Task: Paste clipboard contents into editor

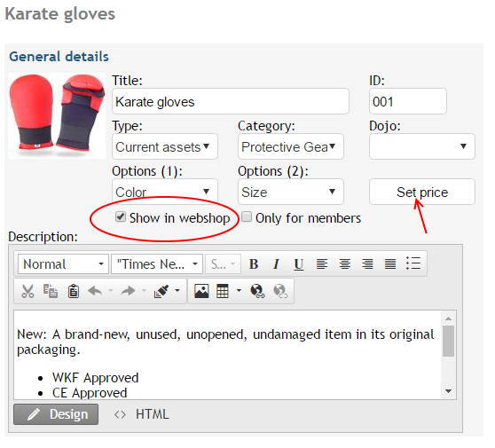Action: tap(74, 291)
